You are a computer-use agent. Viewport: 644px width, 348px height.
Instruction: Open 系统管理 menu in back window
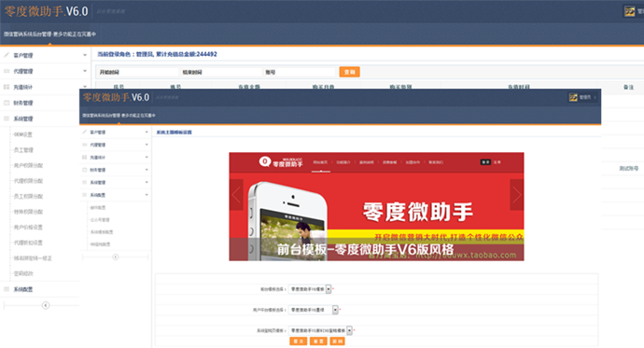[23, 118]
